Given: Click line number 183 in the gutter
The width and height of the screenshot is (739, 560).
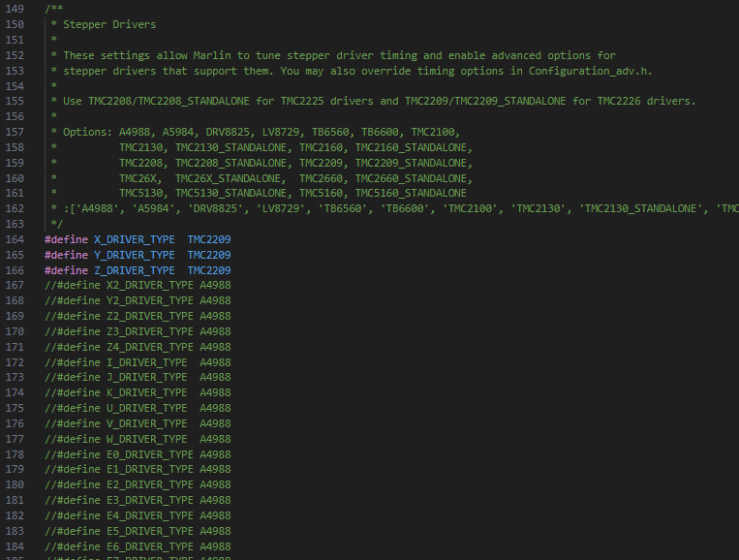Looking at the screenshot, I should point(14,531).
